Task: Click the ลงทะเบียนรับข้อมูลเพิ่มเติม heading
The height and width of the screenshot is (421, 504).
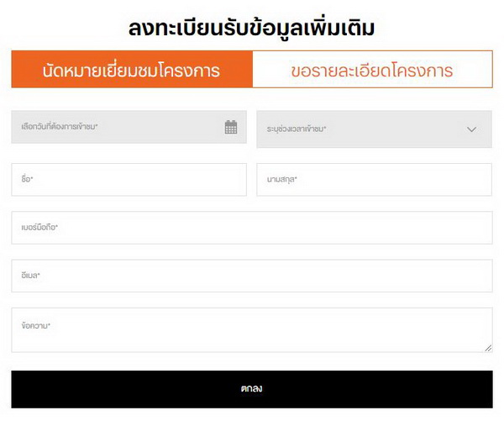Action: tap(252, 28)
